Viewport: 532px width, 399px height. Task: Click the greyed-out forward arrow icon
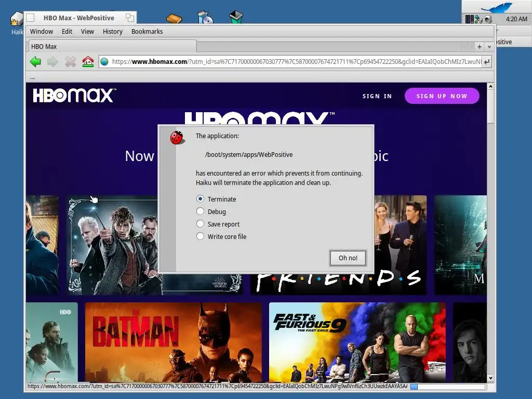pos(52,62)
